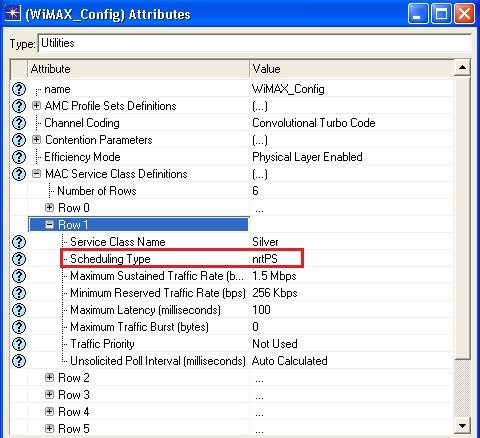Select the Unsolicited Poll Interval attribute
The width and height of the screenshot is (480, 438).
(x=158, y=361)
